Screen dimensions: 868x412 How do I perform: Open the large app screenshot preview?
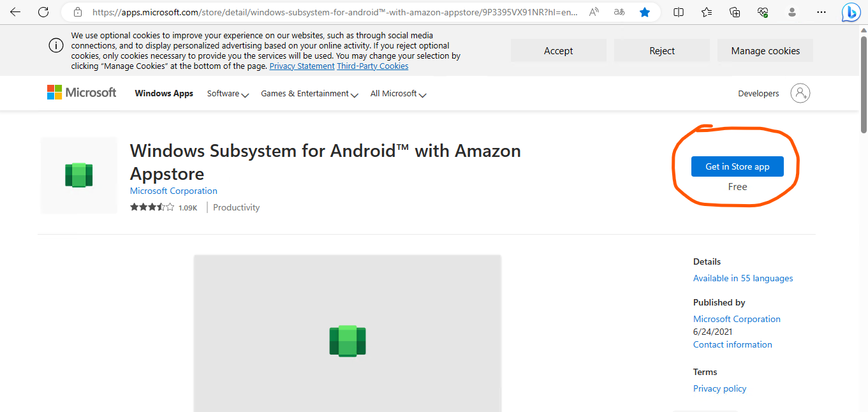pyautogui.click(x=348, y=333)
